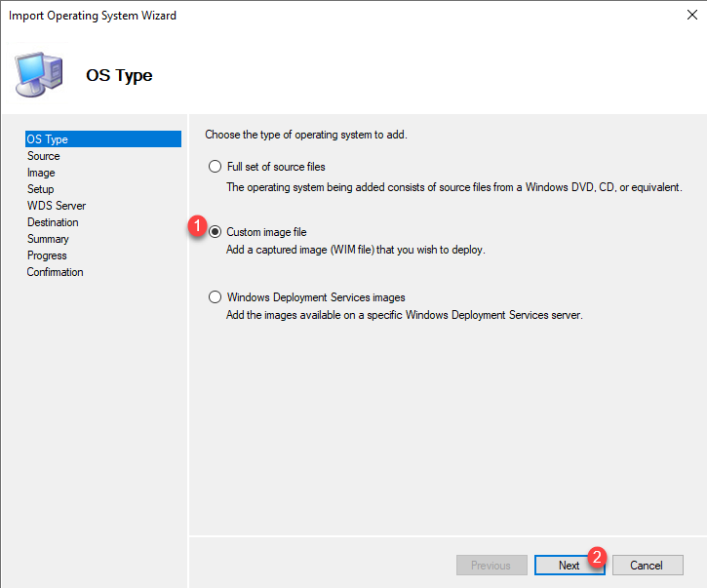This screenshot has width=707, height=588.
Task: Click the red step 1 annotation badge
Action: pyautogui.click(x=195, y=226)
